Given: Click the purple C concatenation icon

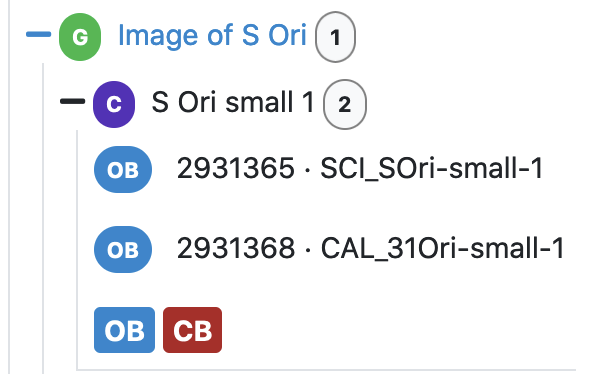Looking at the screenshot, I should (114, 104).
